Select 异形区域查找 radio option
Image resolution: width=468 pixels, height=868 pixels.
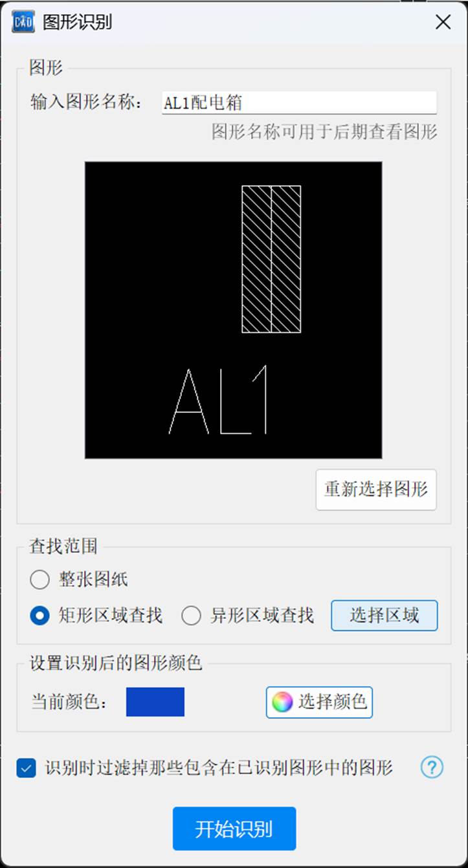(191, 616)
